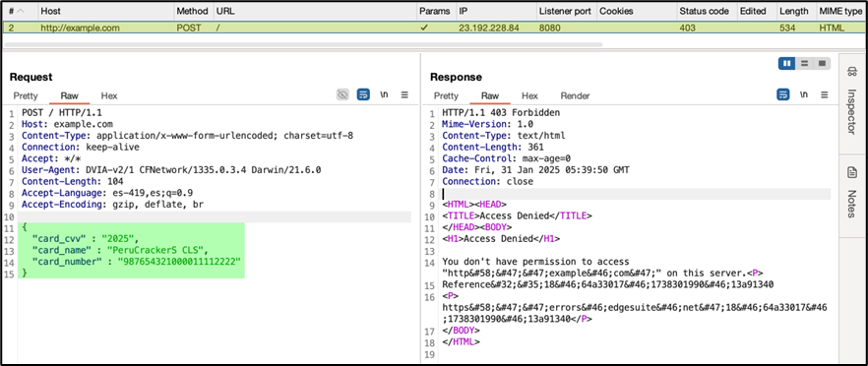This screenshot has width=868, height=366.
Task: Sort history by Status code column
Action: pyautogui.click(x=707, y=11)
